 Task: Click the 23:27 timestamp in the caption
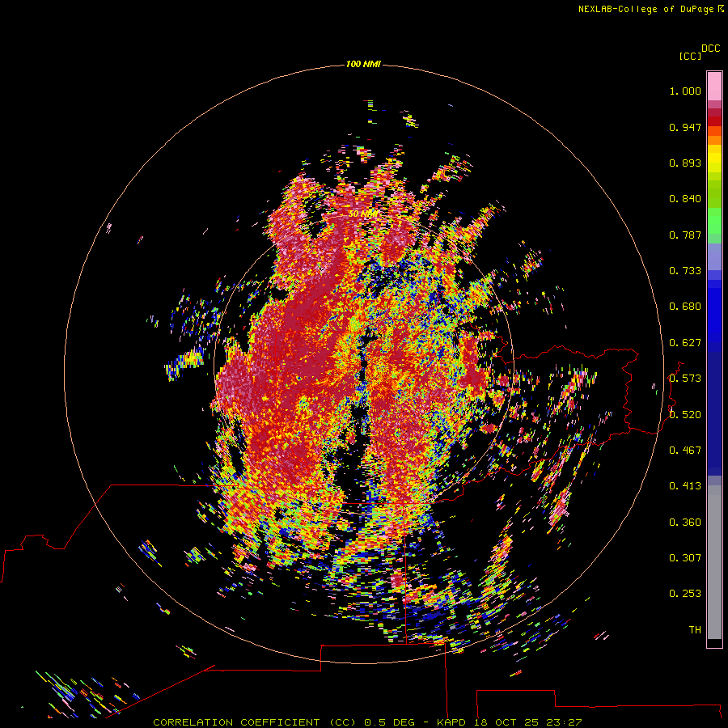point(564,722)
